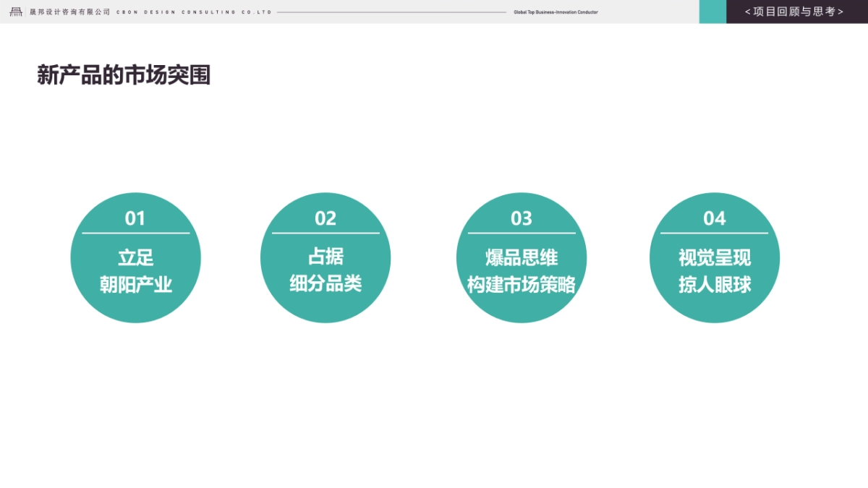Click the 立足 text in first circle

135,258
